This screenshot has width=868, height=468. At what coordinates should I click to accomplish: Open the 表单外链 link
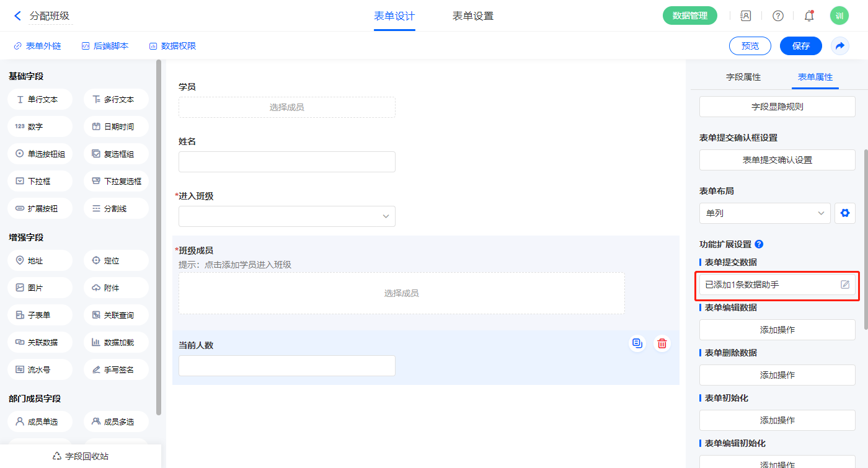pyautogui.click(x=37, y=46)
